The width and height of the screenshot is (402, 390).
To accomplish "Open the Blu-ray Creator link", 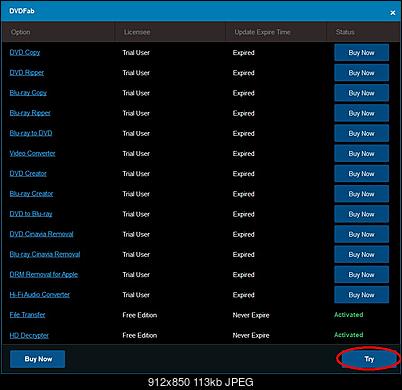I will tap(31, 194).
